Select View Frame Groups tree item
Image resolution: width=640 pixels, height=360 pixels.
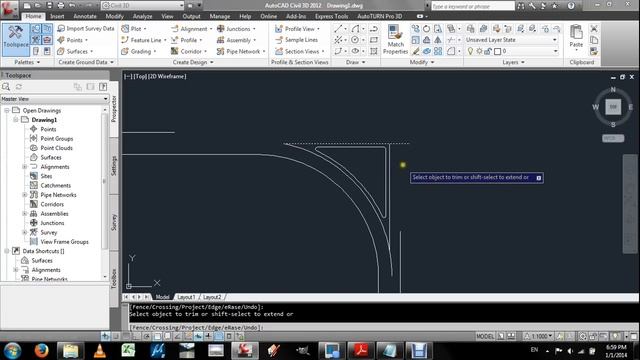click(64, 242)
